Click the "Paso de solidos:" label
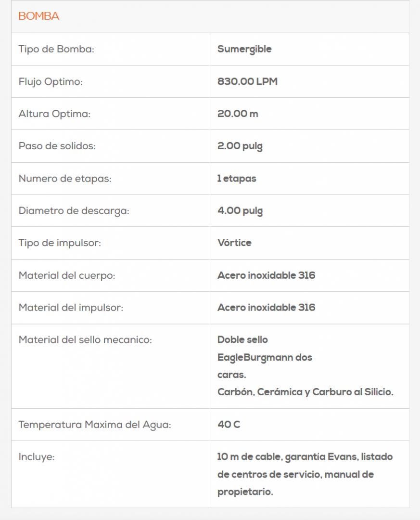This screenshot has width=420, height=520. pos(57,146)
